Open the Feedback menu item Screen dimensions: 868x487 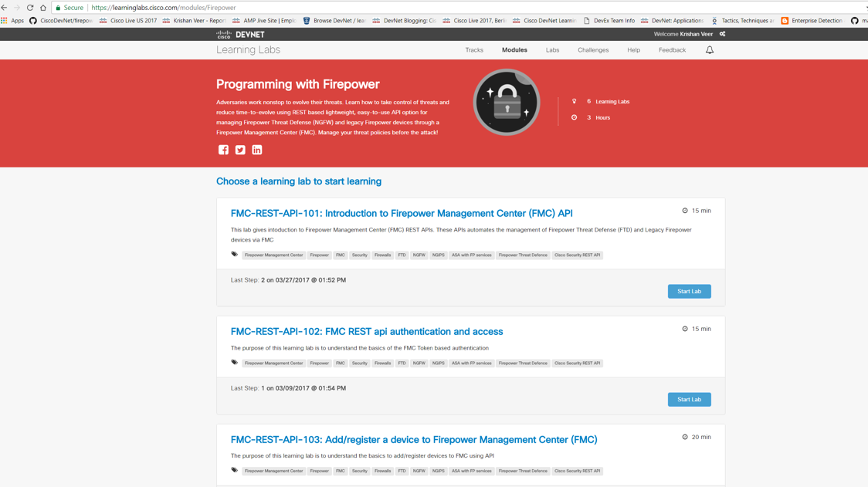tap(672, 50)
